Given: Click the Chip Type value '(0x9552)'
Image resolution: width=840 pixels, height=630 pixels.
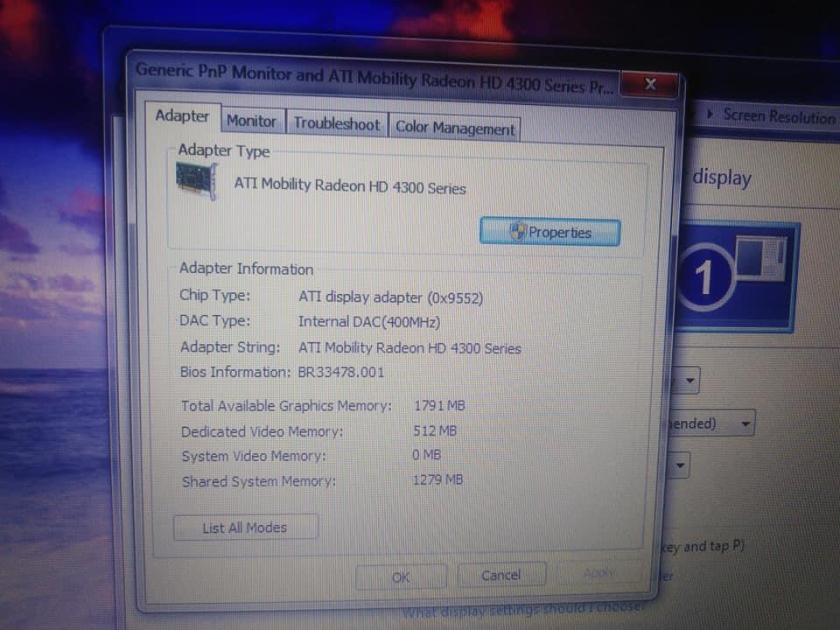Looking at the screenshot, I should click(x=455, y=298).
